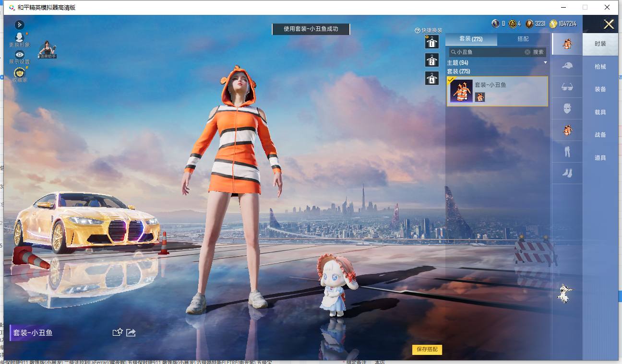Expand the 主题 (94) dropdown arrow
Viewport: 622px width, 364px height.
[545, 63]
